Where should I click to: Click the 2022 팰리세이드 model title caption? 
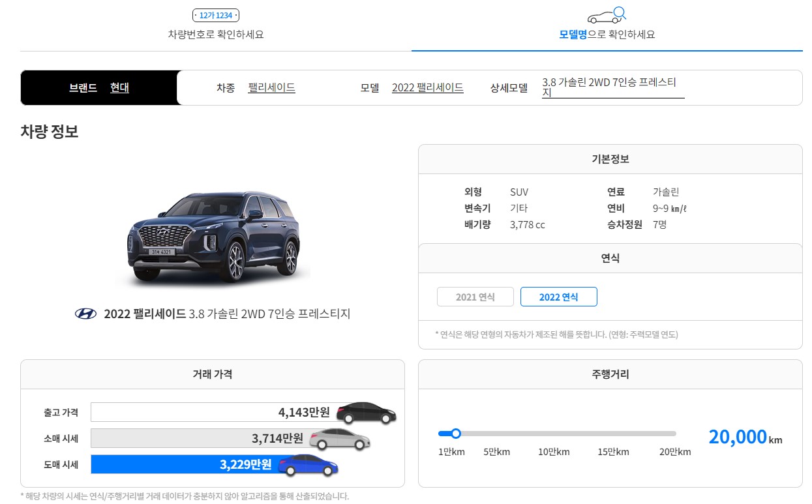227,314
